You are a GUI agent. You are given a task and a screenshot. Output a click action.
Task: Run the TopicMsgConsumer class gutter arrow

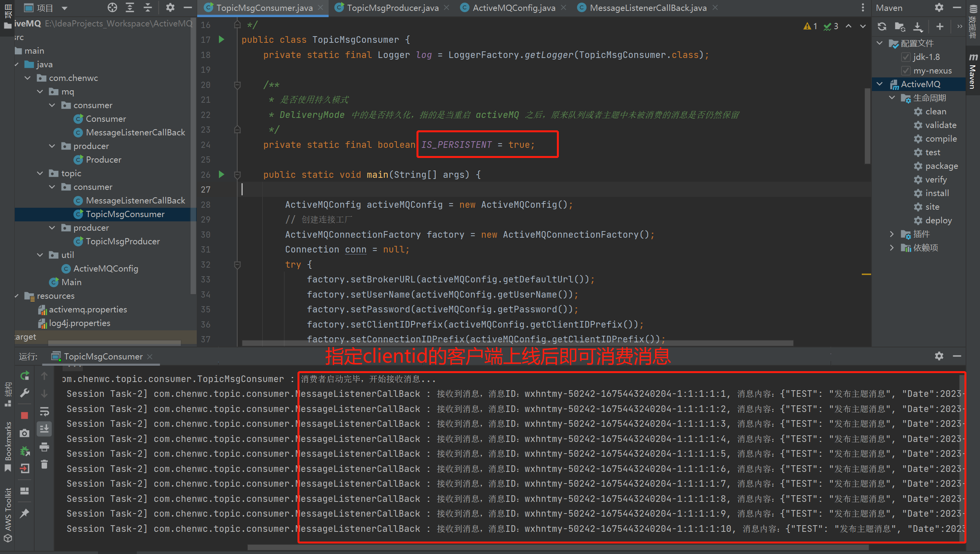[x=221, y=39]
